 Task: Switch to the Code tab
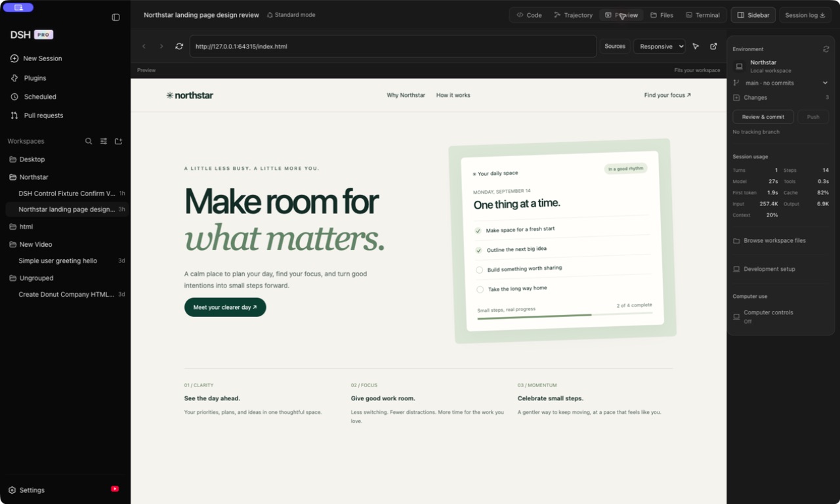[529, 15]
